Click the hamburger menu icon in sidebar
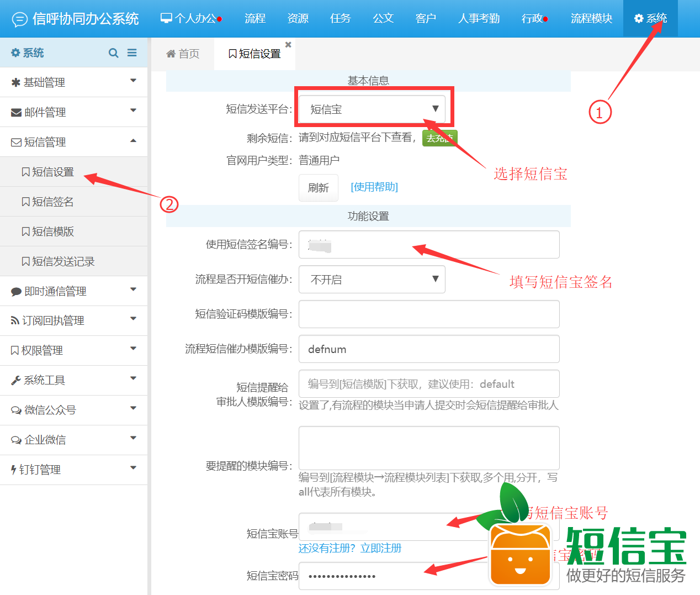700x595 pixels. pos(132,53)
